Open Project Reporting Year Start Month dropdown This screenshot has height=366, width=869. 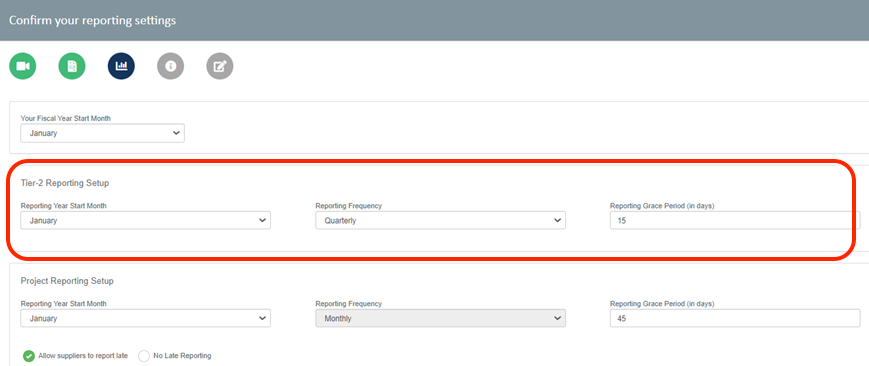coord(146,318)
